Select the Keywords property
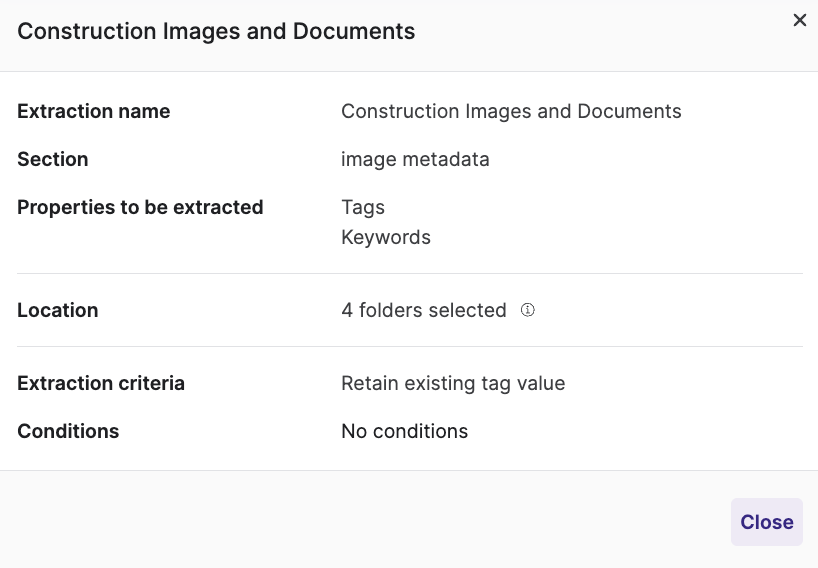 [x=386, y=237]
